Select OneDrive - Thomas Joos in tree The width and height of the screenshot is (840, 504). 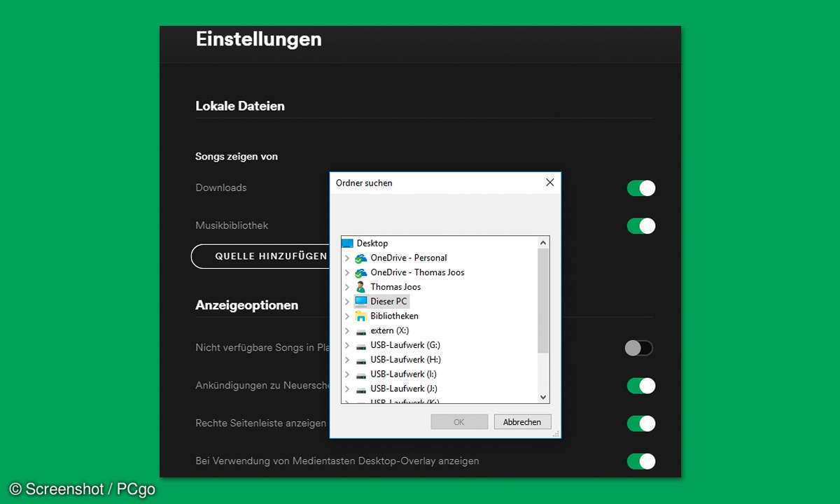click(x=417, y=272)
